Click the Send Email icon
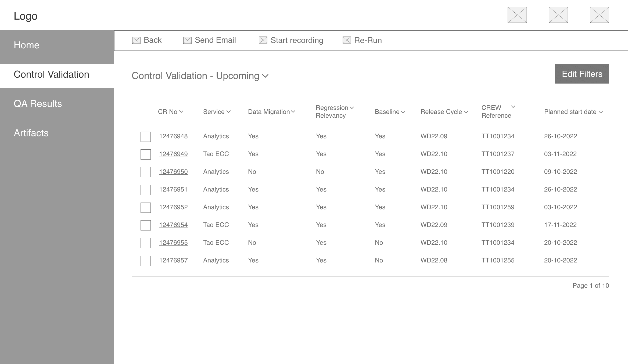The width and height of the screenshot is (628, 364). (x=187, y=40)
